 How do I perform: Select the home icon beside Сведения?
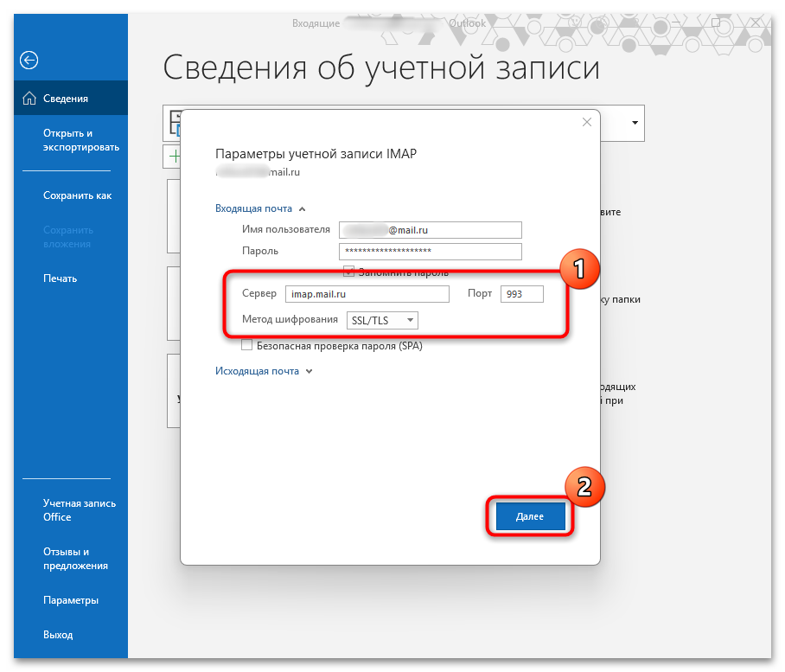(x=29, y=98)
